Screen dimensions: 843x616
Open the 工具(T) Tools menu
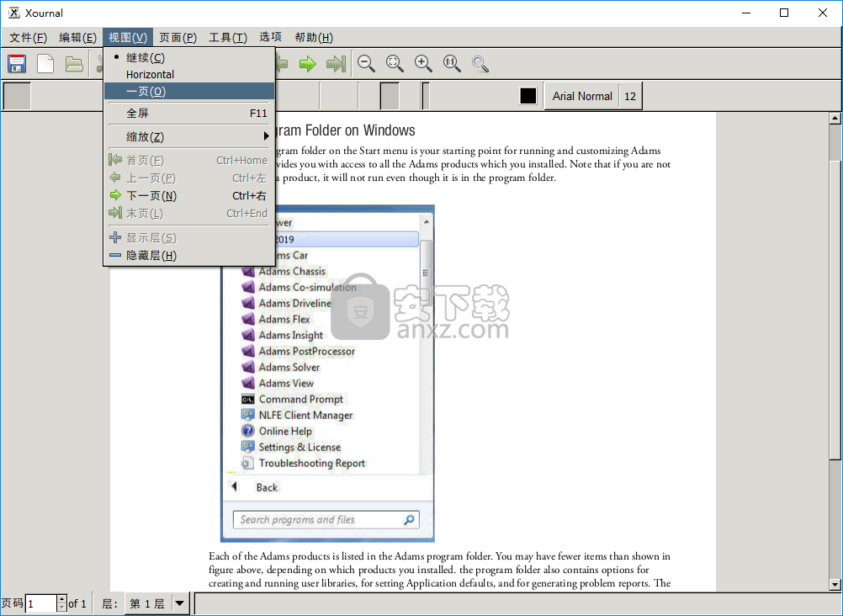[228, 37]
